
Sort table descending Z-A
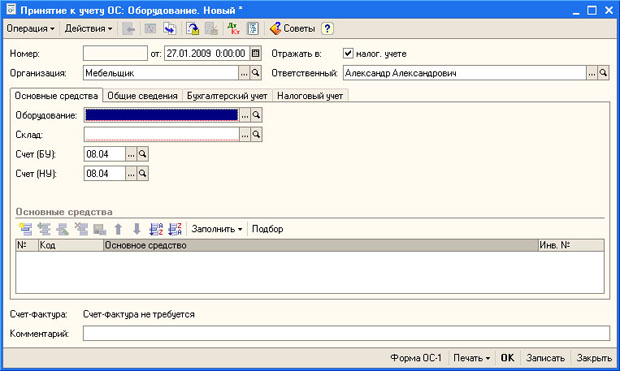click(x=175, y=229)
